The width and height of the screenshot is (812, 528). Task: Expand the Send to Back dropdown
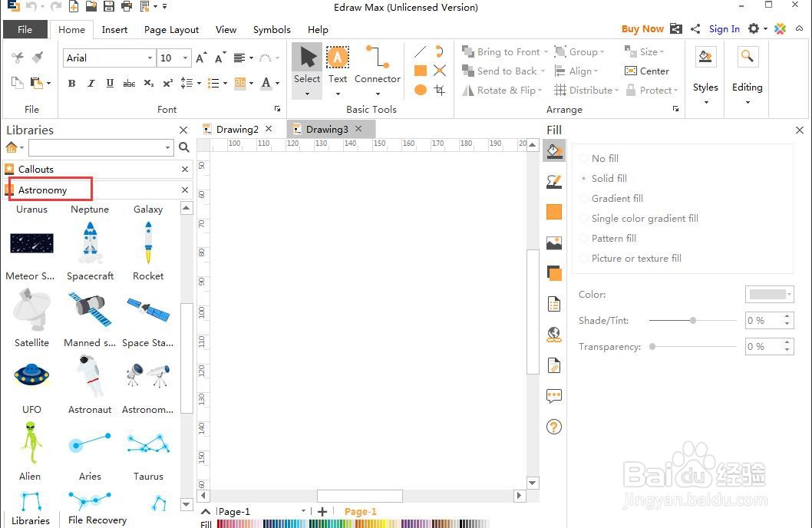(543, 71)
